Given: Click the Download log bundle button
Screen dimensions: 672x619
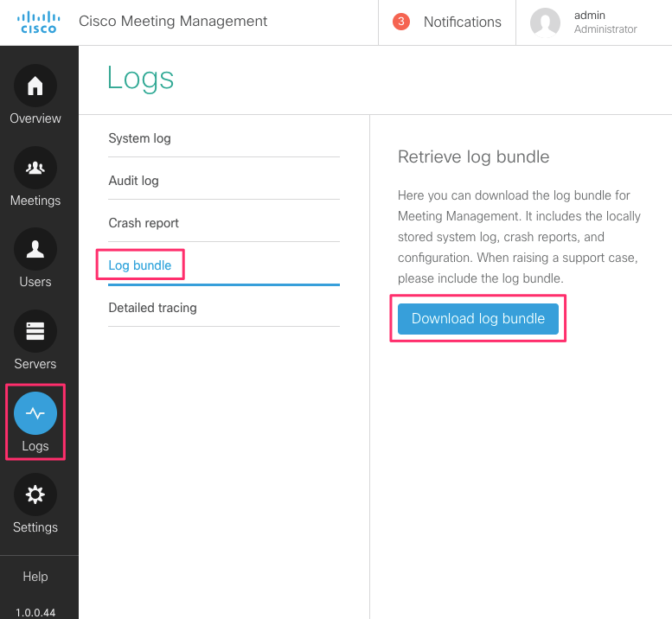Looking at the screenshot, I should [x=478, y=319].
